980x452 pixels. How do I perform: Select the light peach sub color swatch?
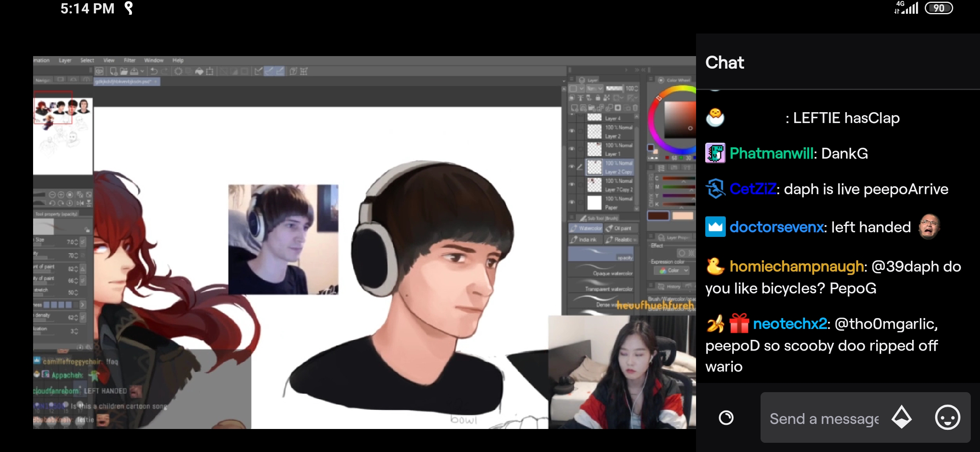pos(682,216)
